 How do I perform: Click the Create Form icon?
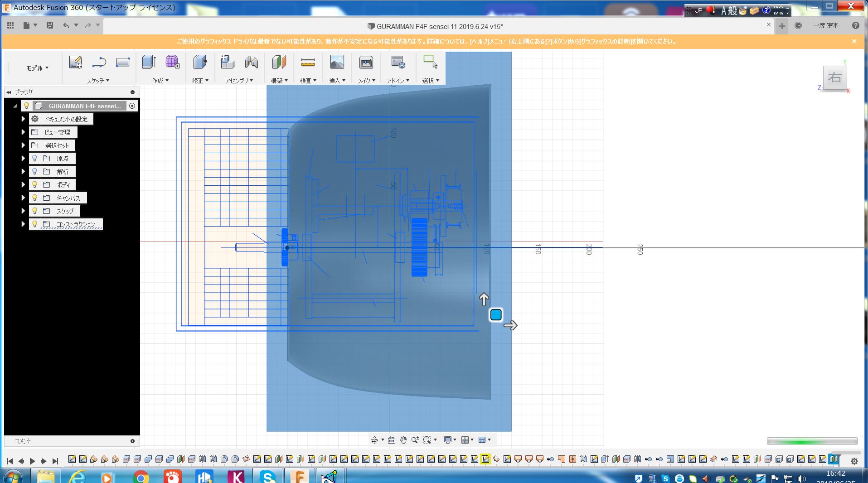pos(172,62)
